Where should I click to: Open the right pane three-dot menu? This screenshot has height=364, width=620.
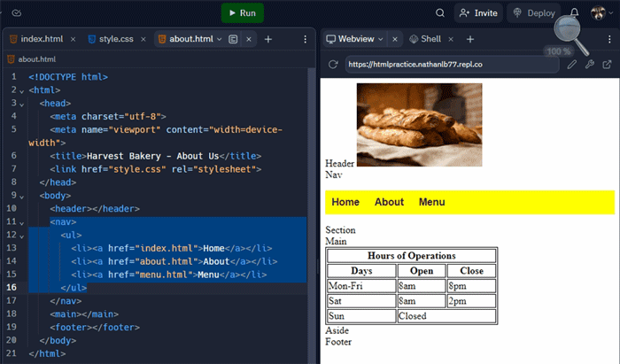point(609,39)
